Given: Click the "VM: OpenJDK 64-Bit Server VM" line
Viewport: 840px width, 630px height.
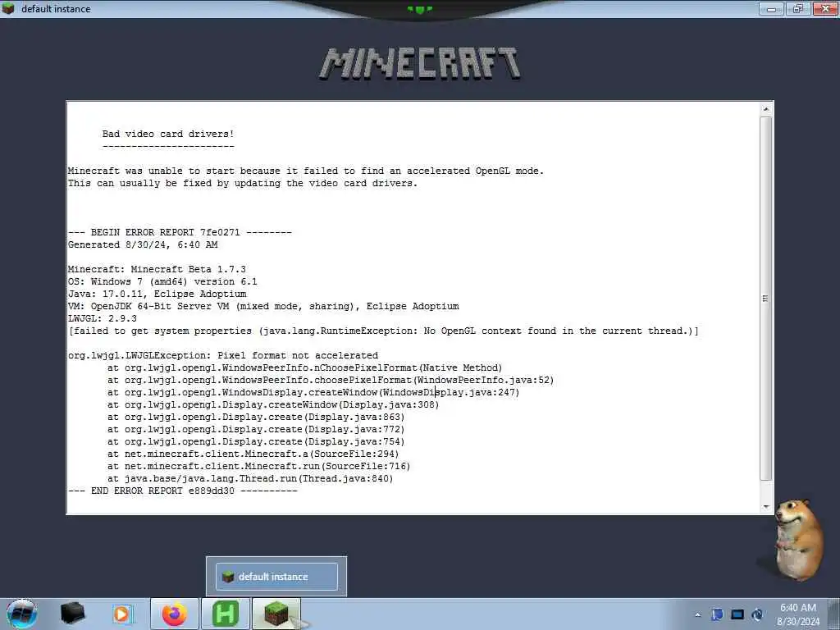Looking at the screenshot, I should [263, 307].
